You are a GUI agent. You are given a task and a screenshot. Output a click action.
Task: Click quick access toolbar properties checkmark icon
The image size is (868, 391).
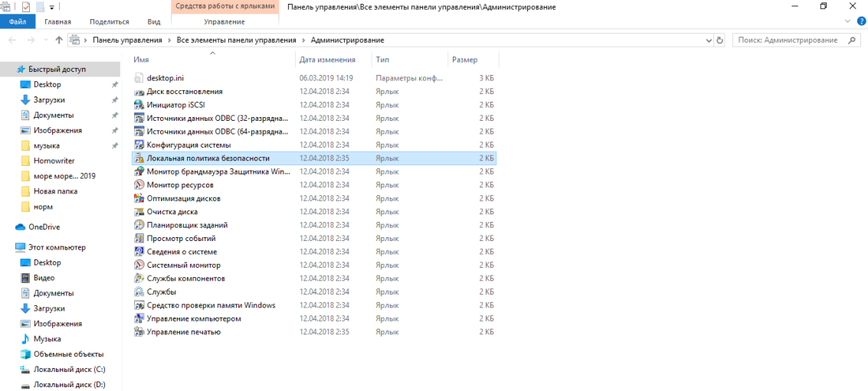point(25,7)
